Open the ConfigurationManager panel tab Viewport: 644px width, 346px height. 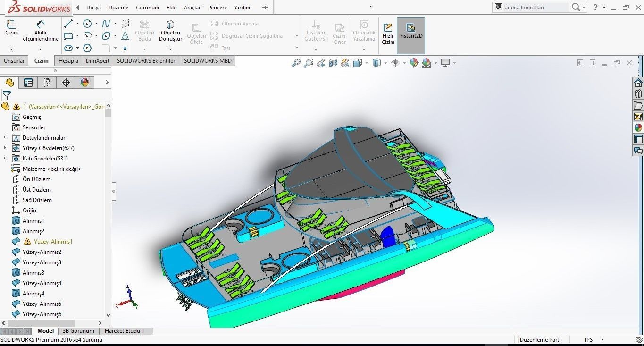47,83
